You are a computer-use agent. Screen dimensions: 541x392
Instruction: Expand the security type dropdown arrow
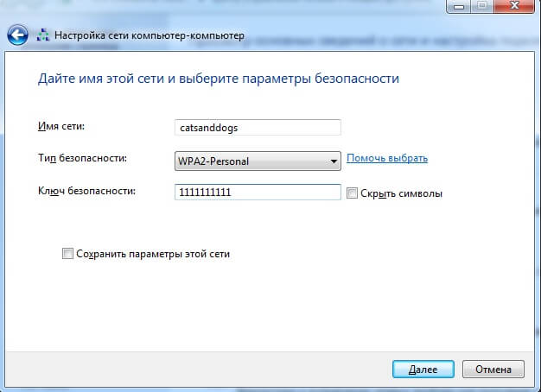[x=334, y=161]
